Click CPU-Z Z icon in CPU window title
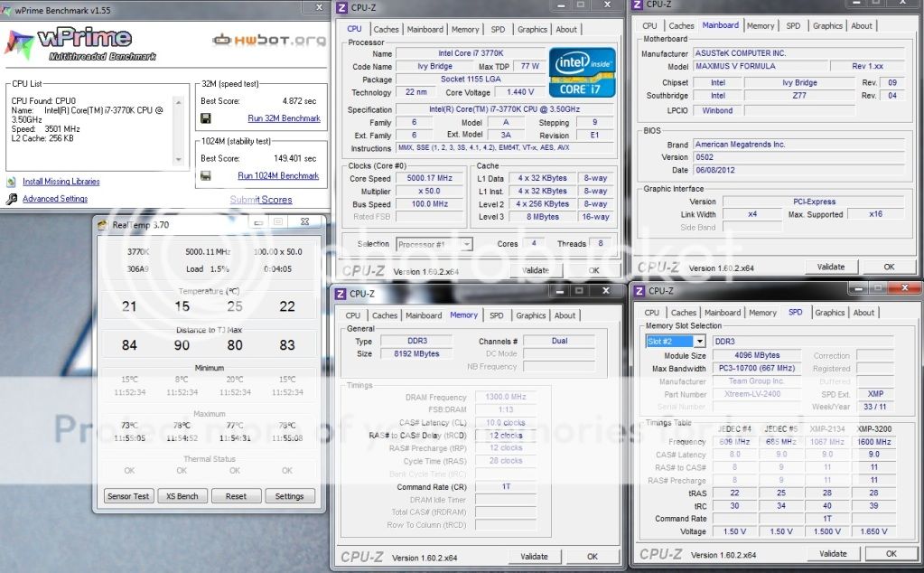Screen dimensions: 924x573 click(341, 7)
